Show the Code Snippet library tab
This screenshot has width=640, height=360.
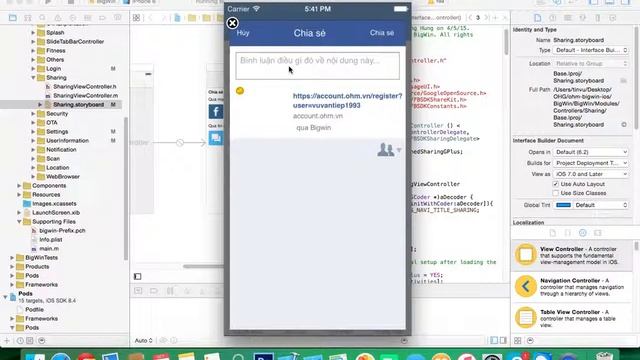pyautogui.click(x=568, y=233)
